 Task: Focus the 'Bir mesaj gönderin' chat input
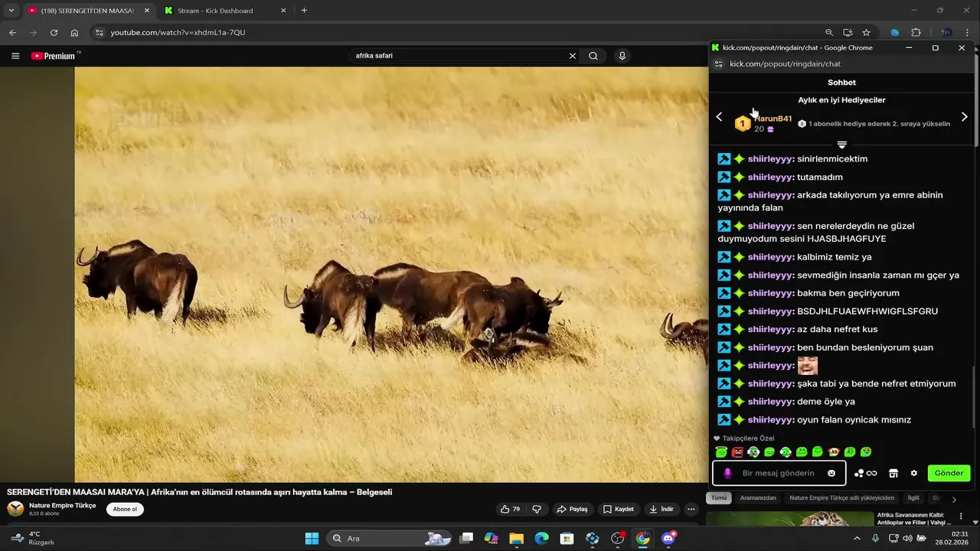779,473
